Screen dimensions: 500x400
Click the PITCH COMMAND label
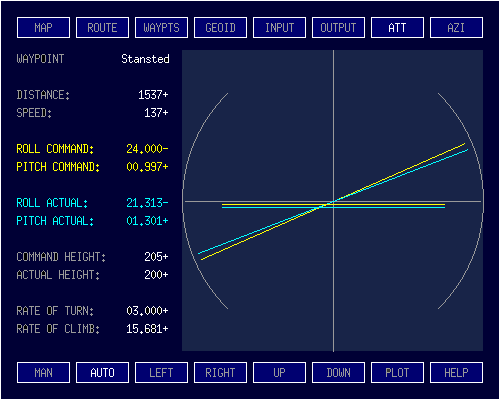pos(58,167)
